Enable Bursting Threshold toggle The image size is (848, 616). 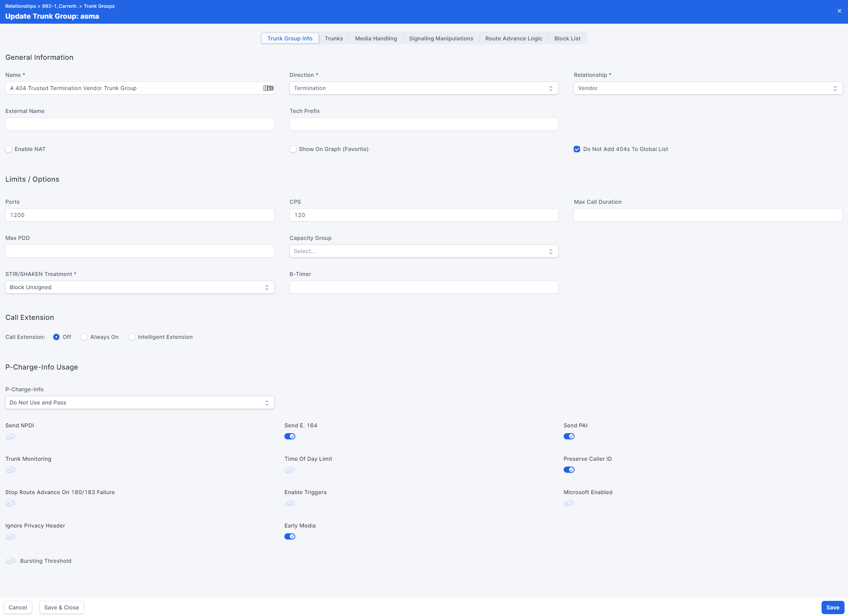(x=11, y=561)
